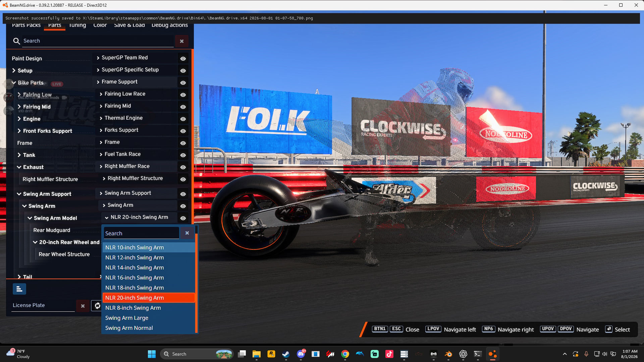
Task: Click the Close hint in bottom bar
Action: 412,329
